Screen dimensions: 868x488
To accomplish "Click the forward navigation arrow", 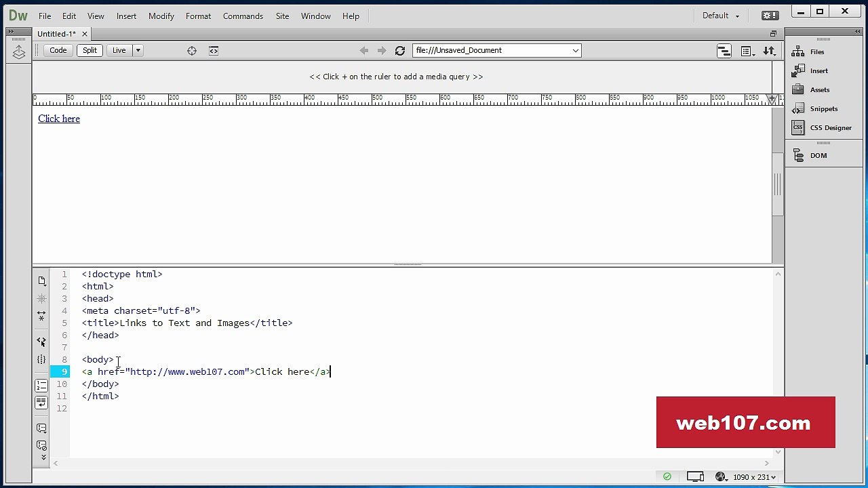I will pos(382,50).
